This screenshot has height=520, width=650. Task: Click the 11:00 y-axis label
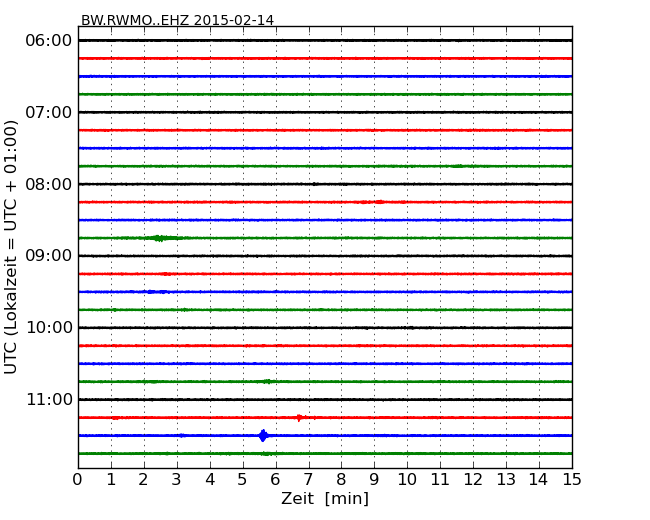pyautogui.click(x=49, y=399)
